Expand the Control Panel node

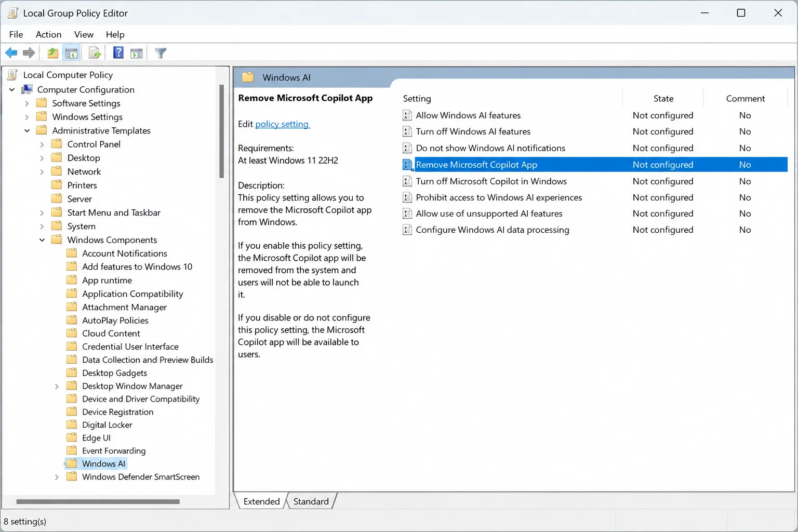point(42,144)
